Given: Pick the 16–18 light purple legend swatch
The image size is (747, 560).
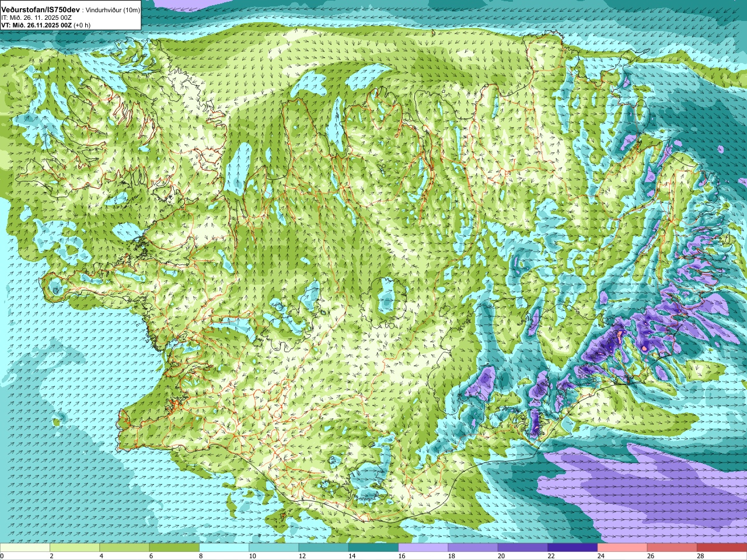Looking at the screenshot, I should pyautogui.click(x=423, y=548).
